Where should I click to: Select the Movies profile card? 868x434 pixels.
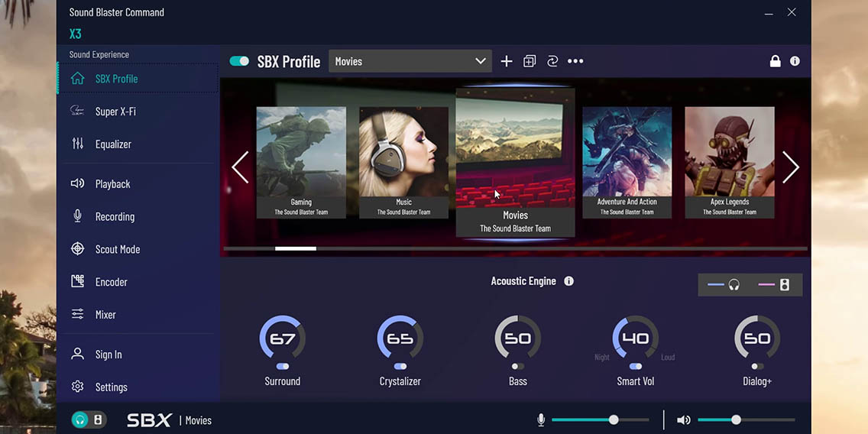tap(515, 163)
